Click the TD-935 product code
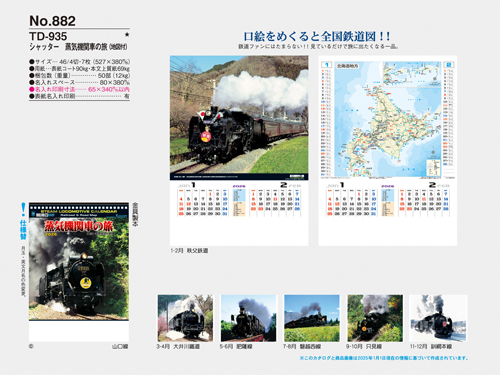Screen dimensions: 500x375 coord(48,36)
